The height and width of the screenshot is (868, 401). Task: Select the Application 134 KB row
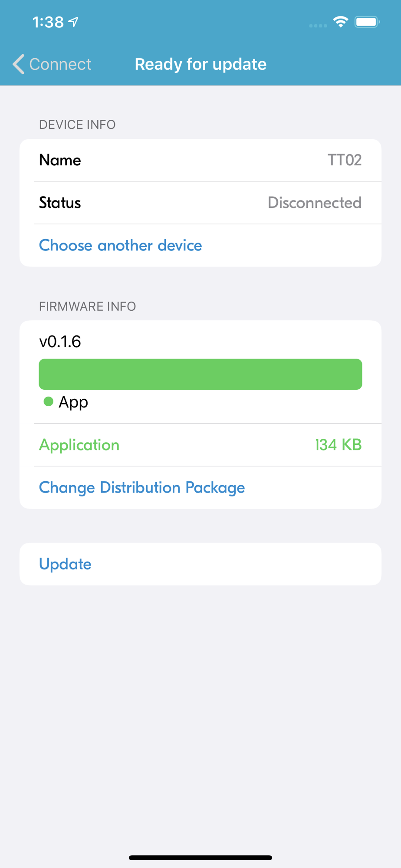200,445
